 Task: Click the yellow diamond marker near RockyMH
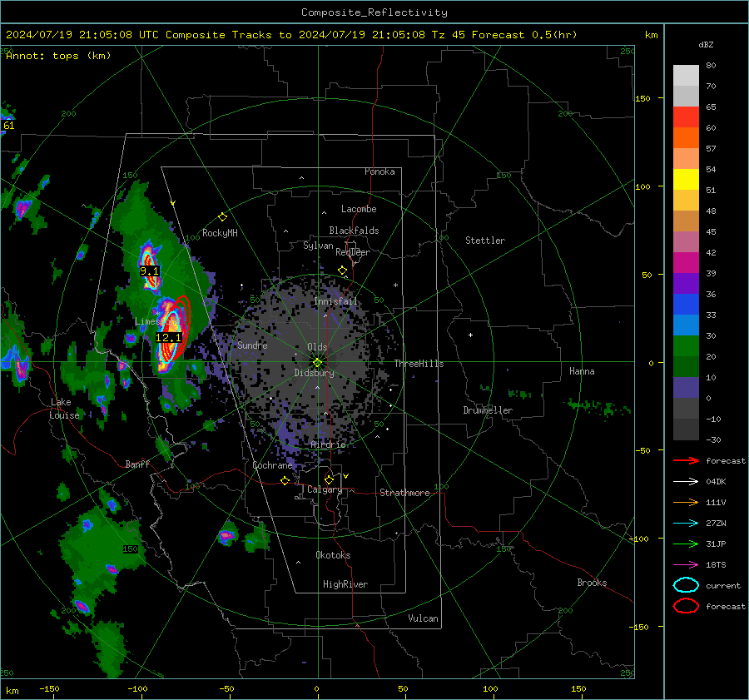pyautogui.click(x=222, y=217)
